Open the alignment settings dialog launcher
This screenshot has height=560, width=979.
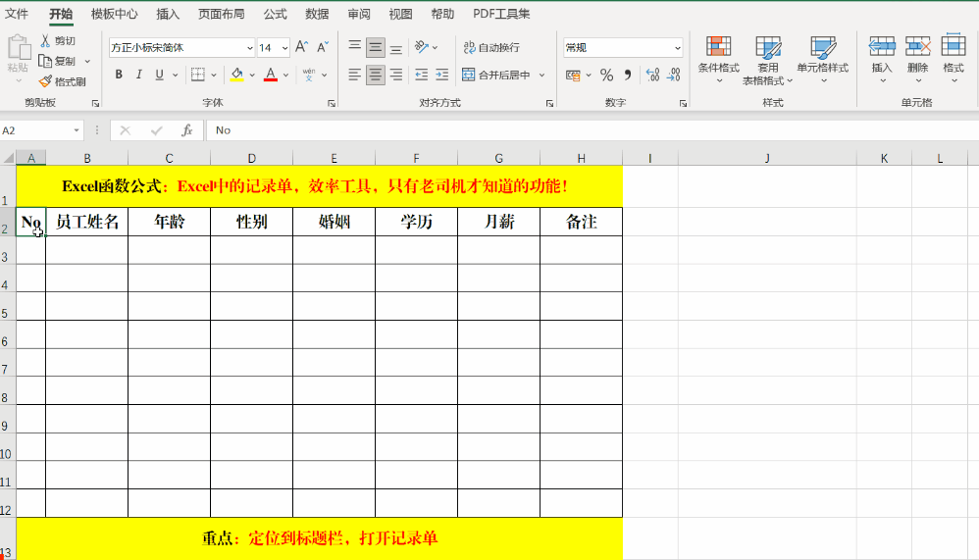549,104
